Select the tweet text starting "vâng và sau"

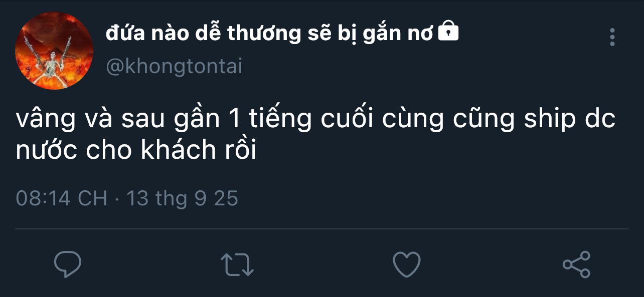[315, 135]
